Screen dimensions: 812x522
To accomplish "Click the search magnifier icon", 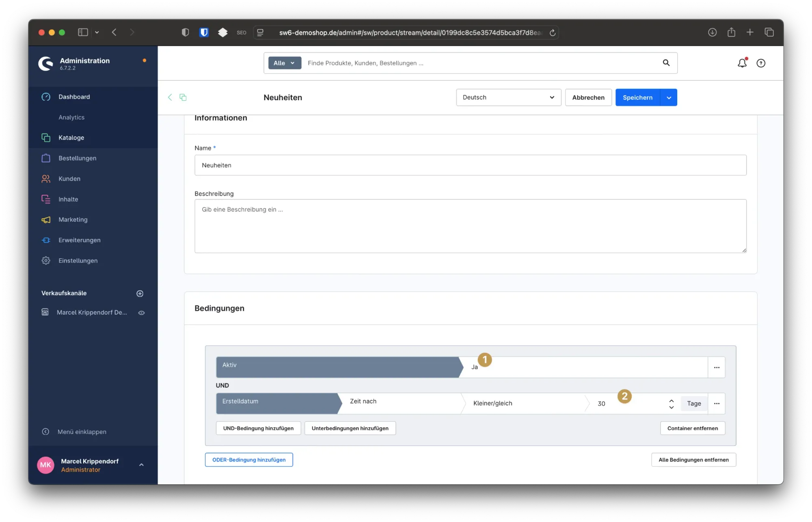I will click(x=666, y=63).
